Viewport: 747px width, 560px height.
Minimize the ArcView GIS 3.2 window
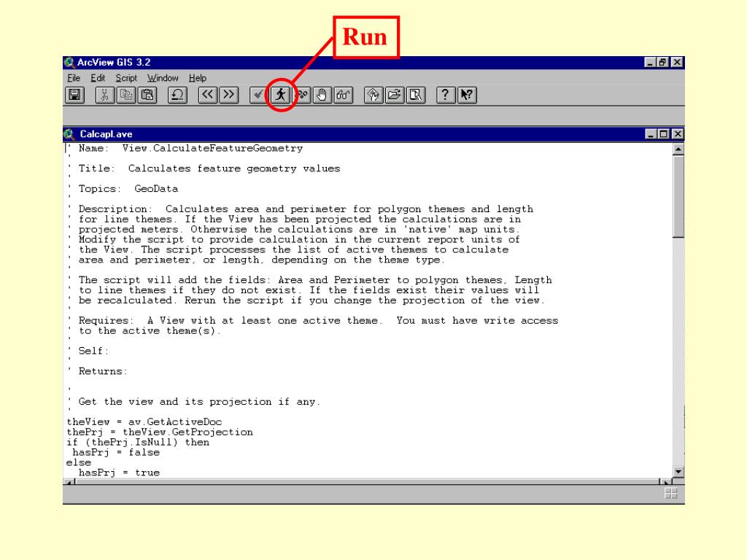point(650,63)
